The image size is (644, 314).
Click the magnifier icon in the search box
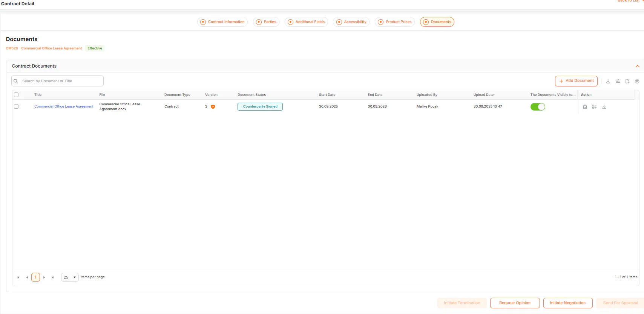(x=16, y=81)
